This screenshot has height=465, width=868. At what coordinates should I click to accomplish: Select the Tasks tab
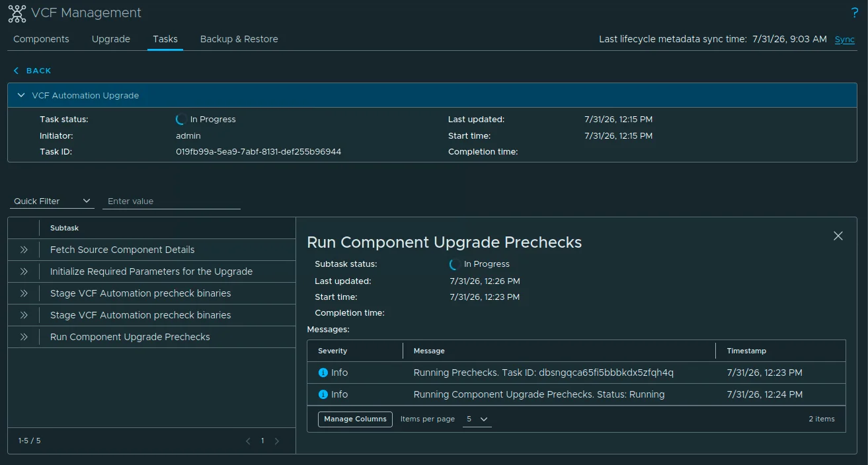[x=165, y=39]
